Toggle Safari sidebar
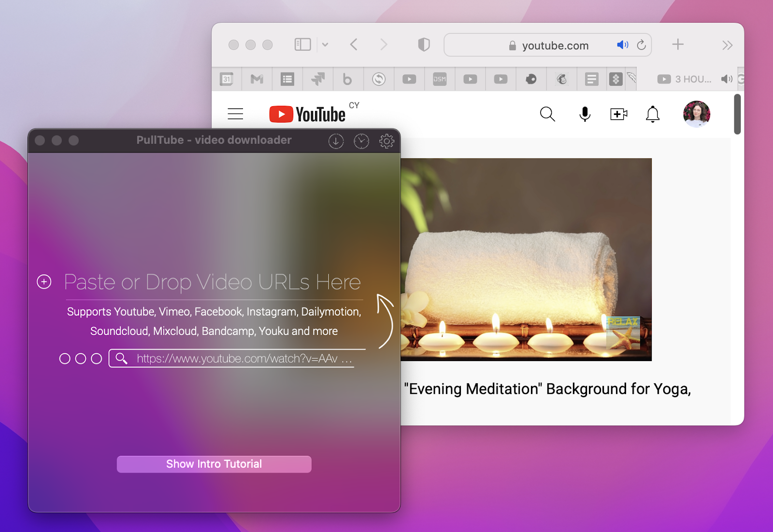 pos(302,45)
